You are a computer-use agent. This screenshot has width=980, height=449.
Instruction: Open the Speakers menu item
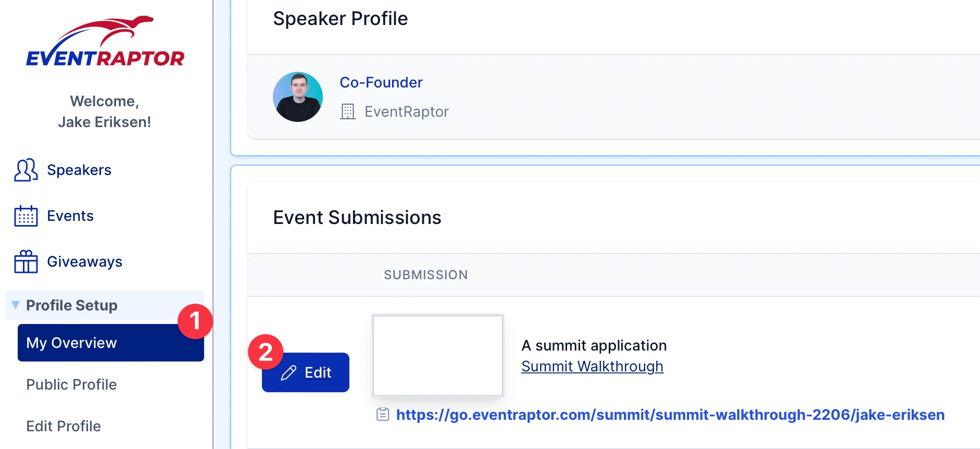pyautogui.click(x=79, y=170)
